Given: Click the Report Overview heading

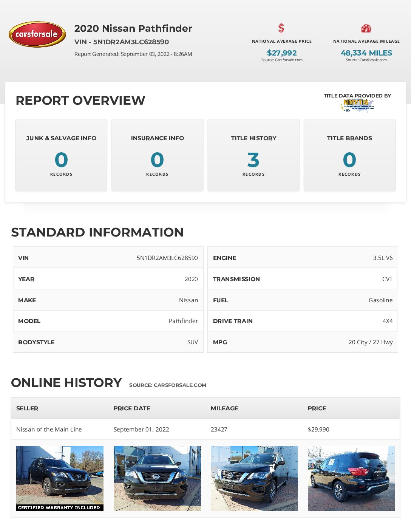Looking at the screenshot, I should [x=80, y=101].
